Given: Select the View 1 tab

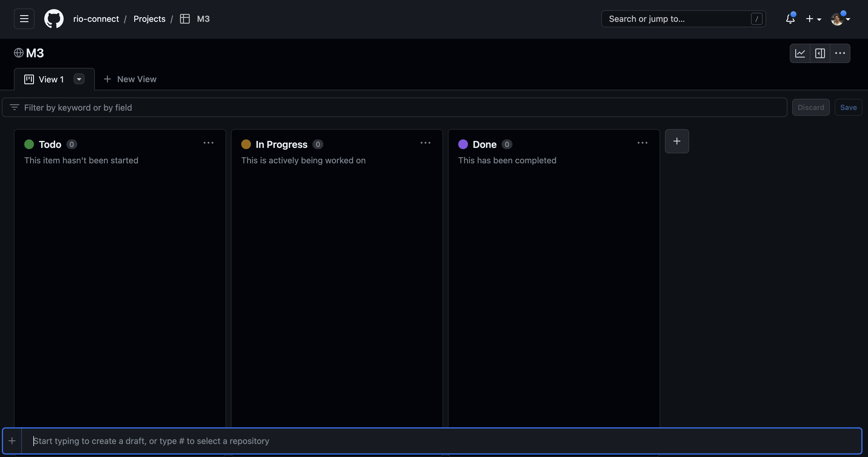Looking at the screenshot, I should click(54, 79).
